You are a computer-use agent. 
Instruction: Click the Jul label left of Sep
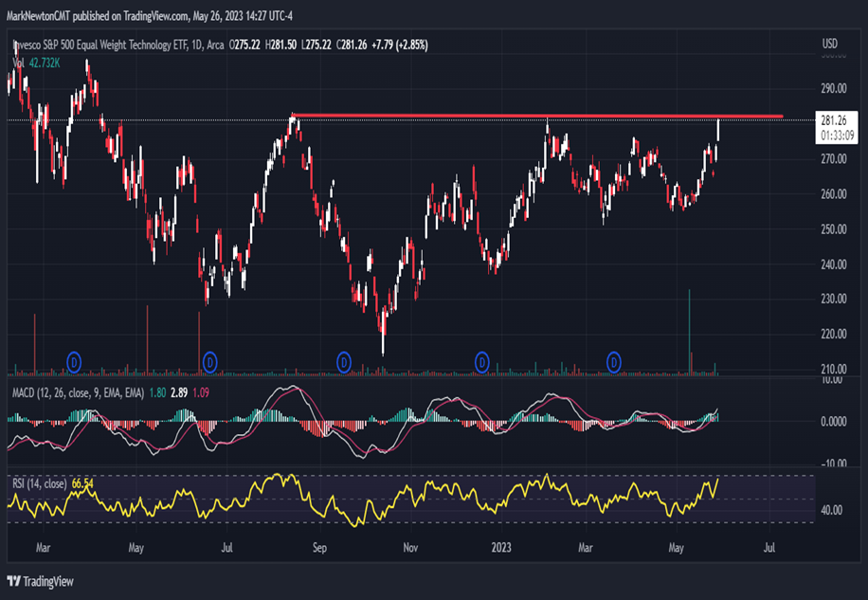click(x=226, y=548)
